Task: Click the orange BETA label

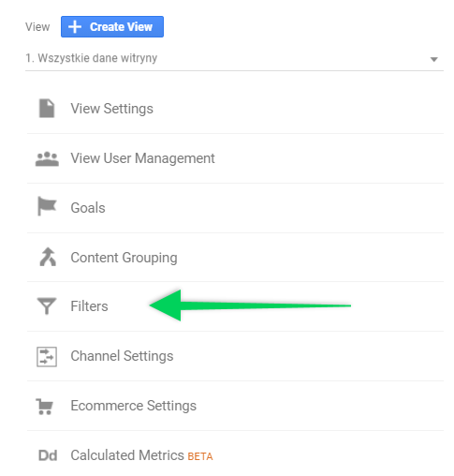Action: 200,456
